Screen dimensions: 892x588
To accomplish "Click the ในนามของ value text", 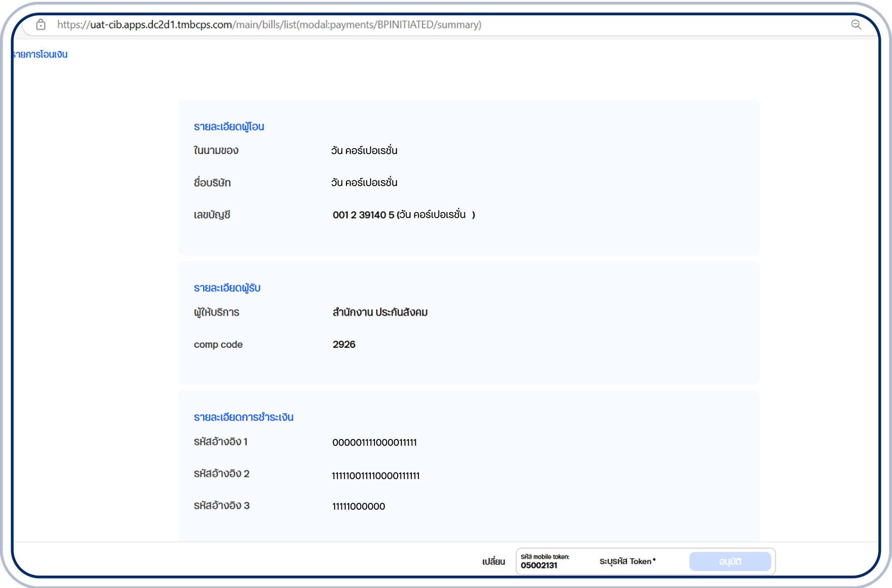I will click(364, 150).
